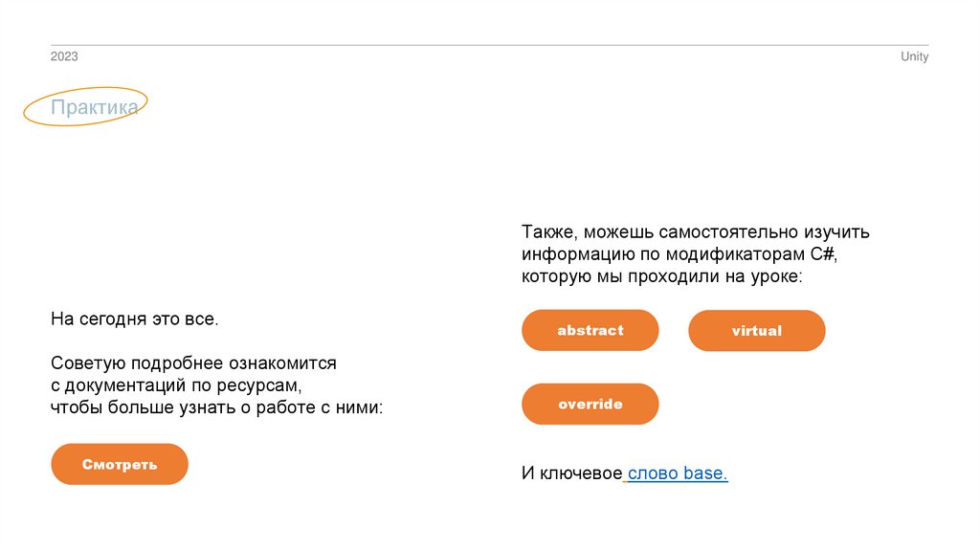Open the abstract modifier button
The height and width of the screenshot is (549, 980).
click(x=590, y=330)
